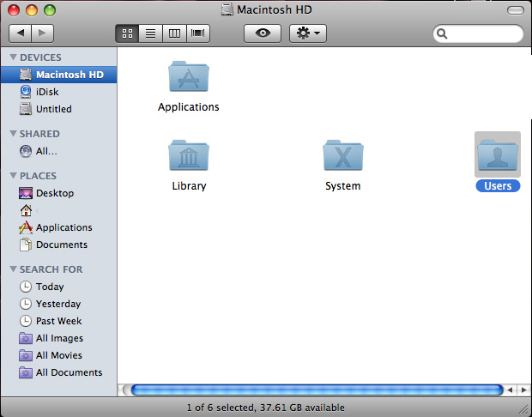Viewport: 532px width, 417px height.
Task: Select the Untitled drive in sidebar
Action: tap(58, 109)
